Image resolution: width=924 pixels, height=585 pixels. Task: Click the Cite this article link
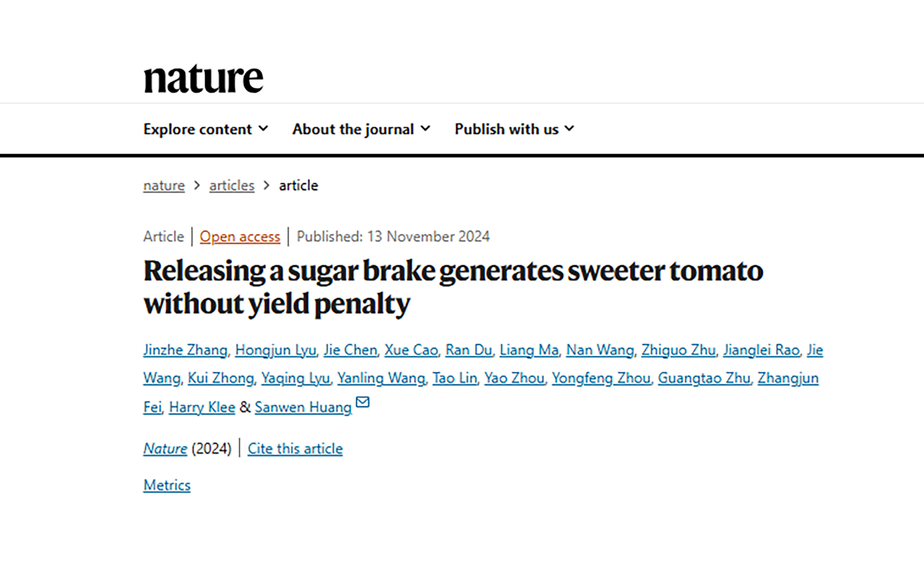[x=295, y=448]
